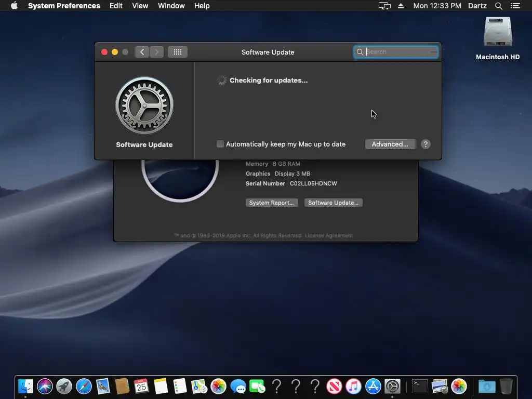Open Notification Center list icon
Screen dimensions: 532x399
pos(515,6)
